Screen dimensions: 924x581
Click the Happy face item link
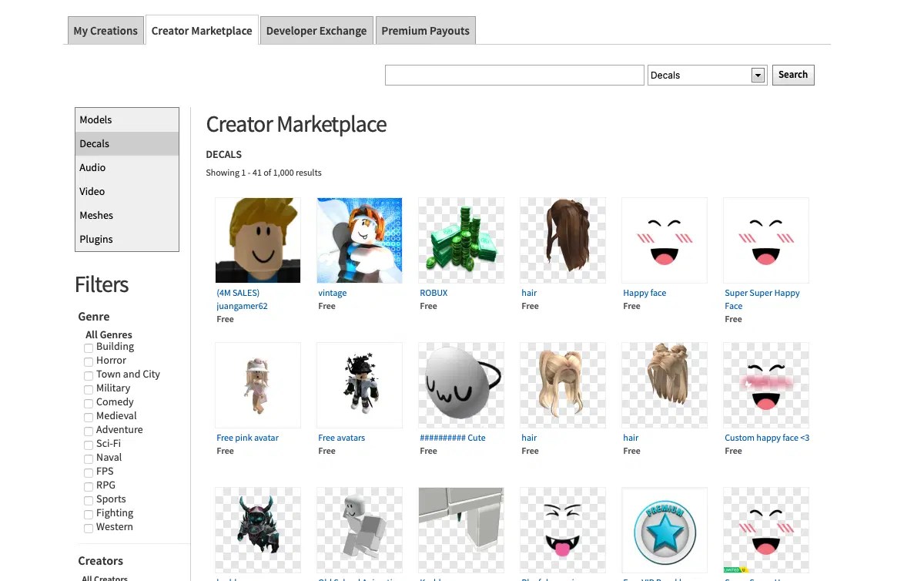(644, 293)
